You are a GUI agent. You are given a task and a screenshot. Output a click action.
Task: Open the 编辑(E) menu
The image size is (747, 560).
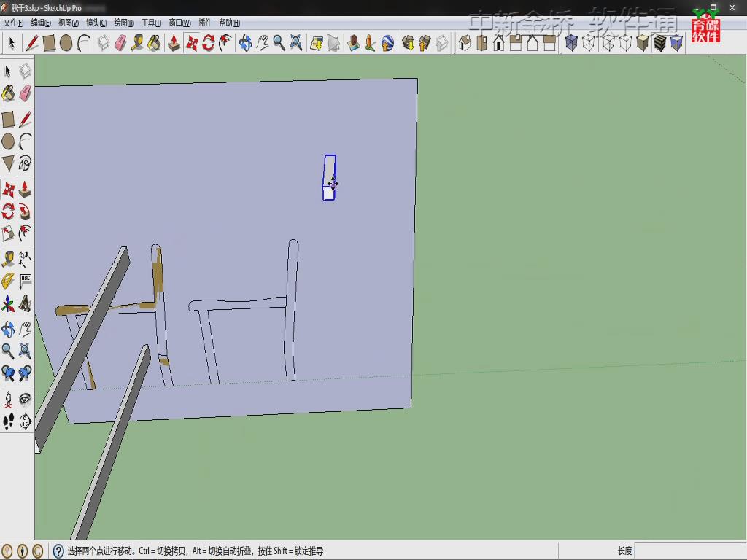(x=41, y=23)
